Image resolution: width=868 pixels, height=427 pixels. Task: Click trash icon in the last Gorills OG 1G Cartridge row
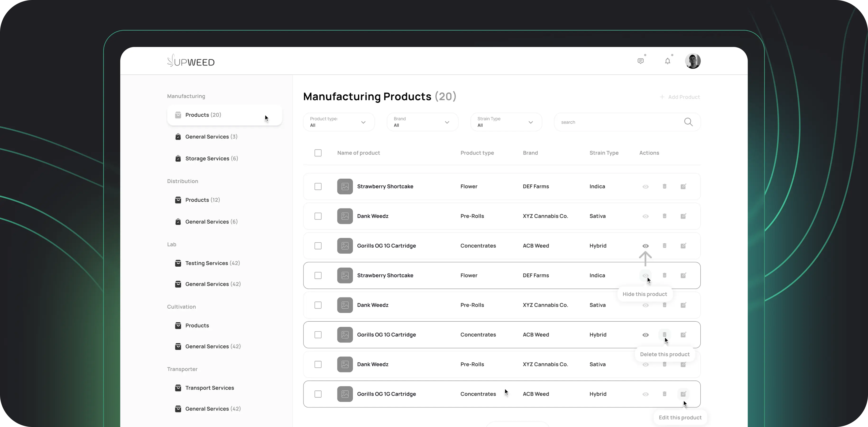coord(665,394)
